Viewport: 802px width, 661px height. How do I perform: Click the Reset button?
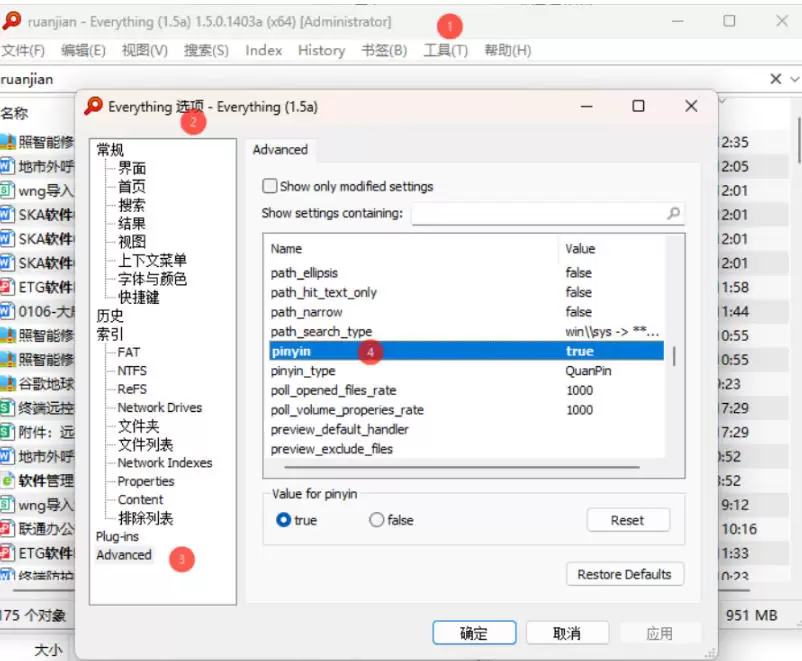(628, 520)
